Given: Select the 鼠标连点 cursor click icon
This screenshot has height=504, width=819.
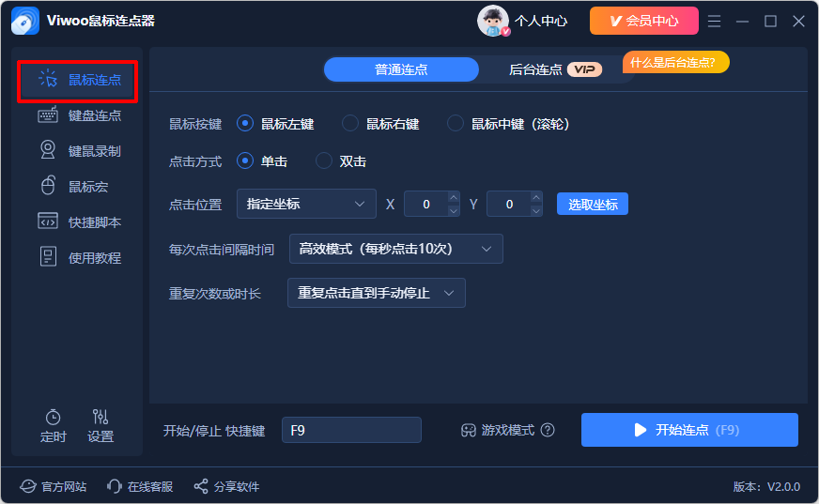Looking at the screenshot, I should tap(48, 80).
